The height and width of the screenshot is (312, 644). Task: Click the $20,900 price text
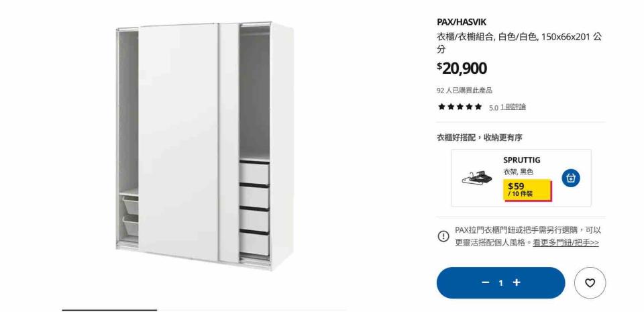pyautogui.click(x=462, y=68)
